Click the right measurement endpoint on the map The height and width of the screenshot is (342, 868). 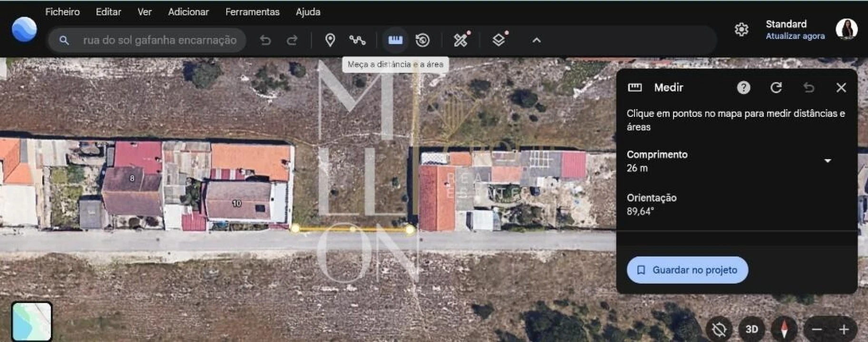coord(410,230)
